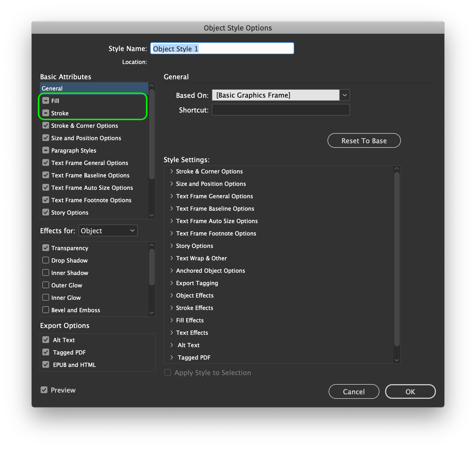
Task: Uncheck Text Frame Footnote Options checkbox
Action: tap(46, 200)
